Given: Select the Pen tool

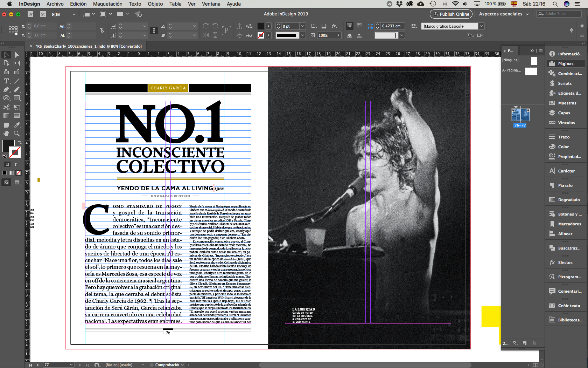Looking at the screenshot, I should [x=6, y=89].
